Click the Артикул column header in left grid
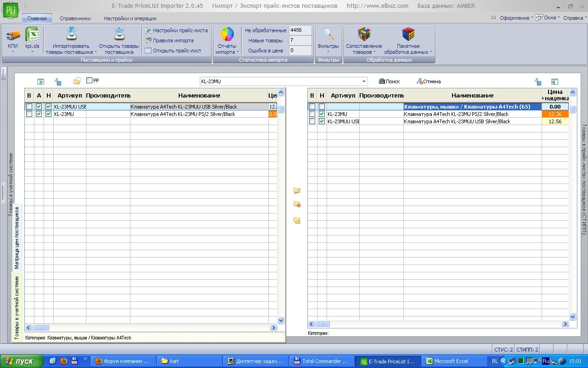 coord(69,95)
